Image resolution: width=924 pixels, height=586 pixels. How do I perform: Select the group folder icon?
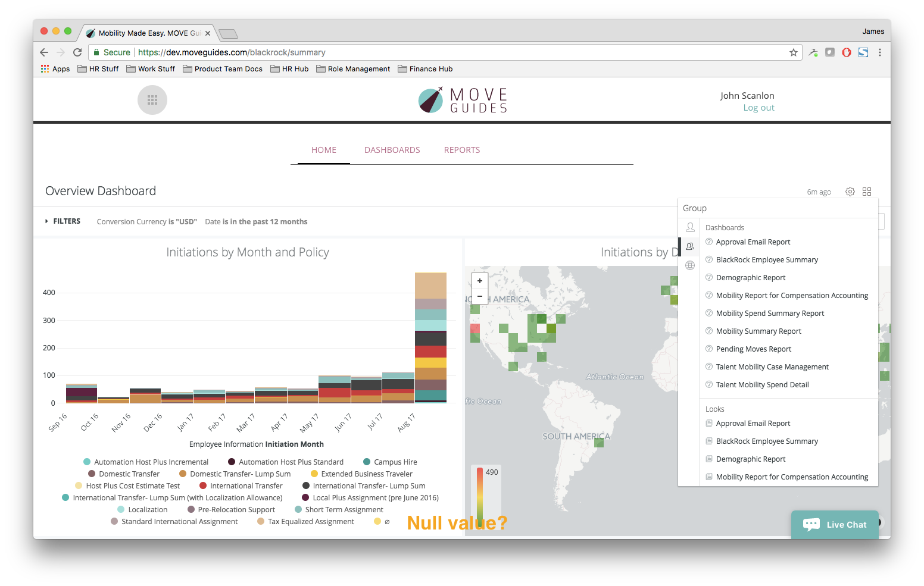(x=690, y=246)
